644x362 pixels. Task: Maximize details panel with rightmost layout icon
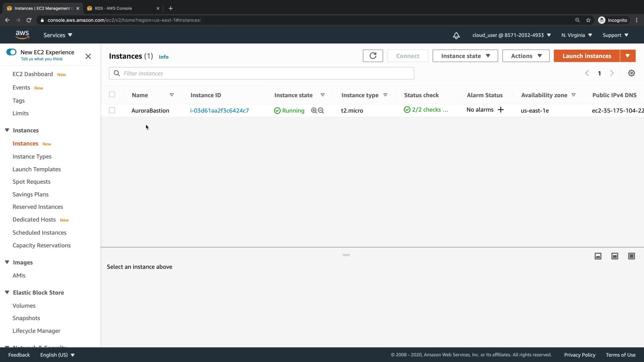point(631,256)
